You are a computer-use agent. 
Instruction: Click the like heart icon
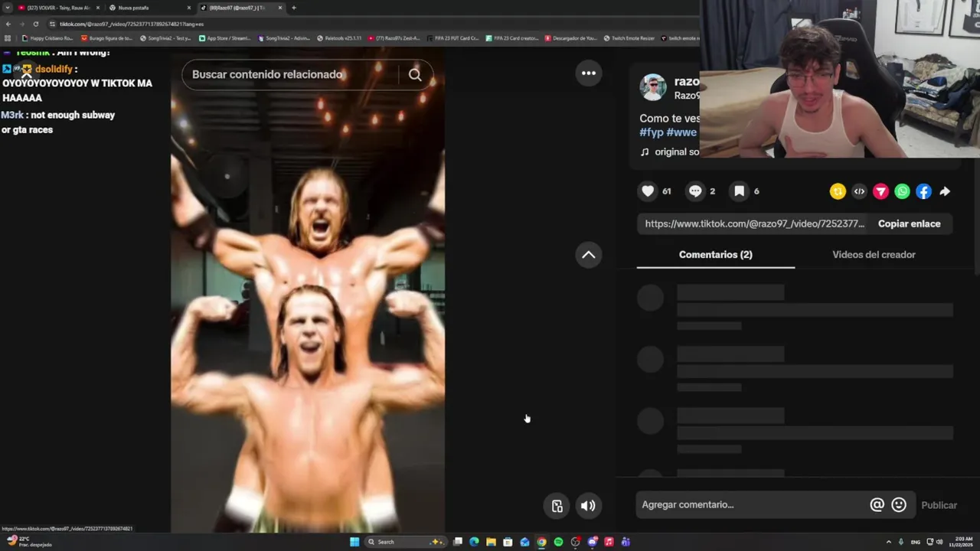click(x=648, y=191)
